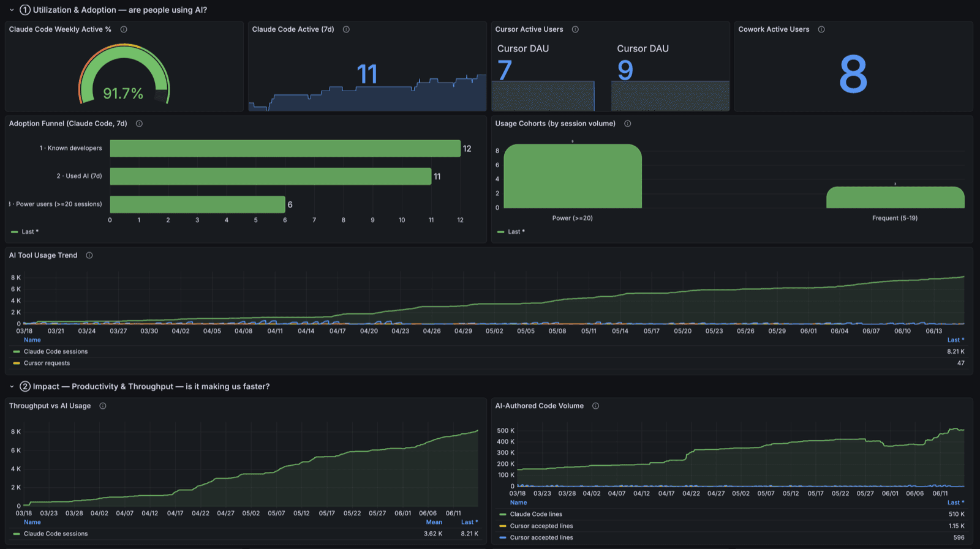The image size is (980, 549).
Task: Show info tooltip for Cowork Active Users
Action: click(x=821, y=29)
